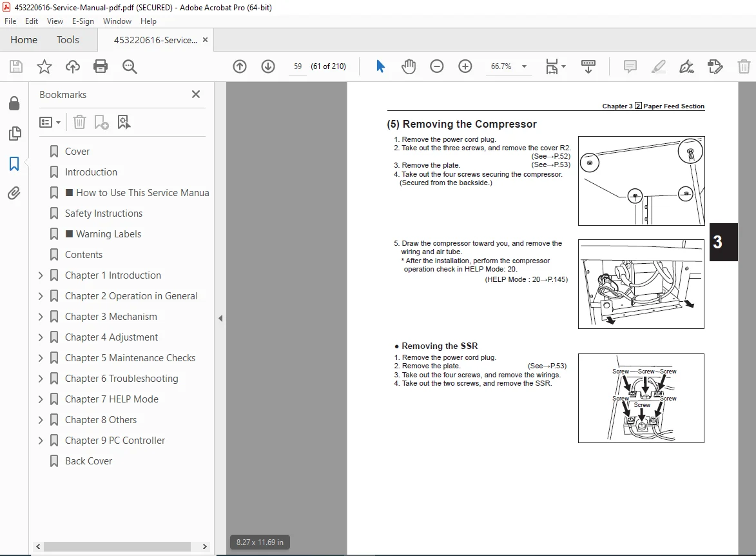Open the E-Sign menu

(83, 21)
